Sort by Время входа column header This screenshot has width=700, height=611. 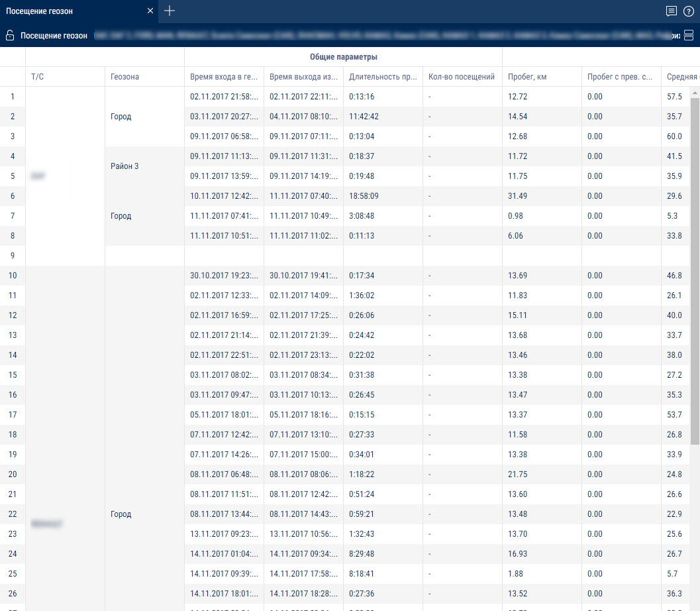(x=224, y=77)
